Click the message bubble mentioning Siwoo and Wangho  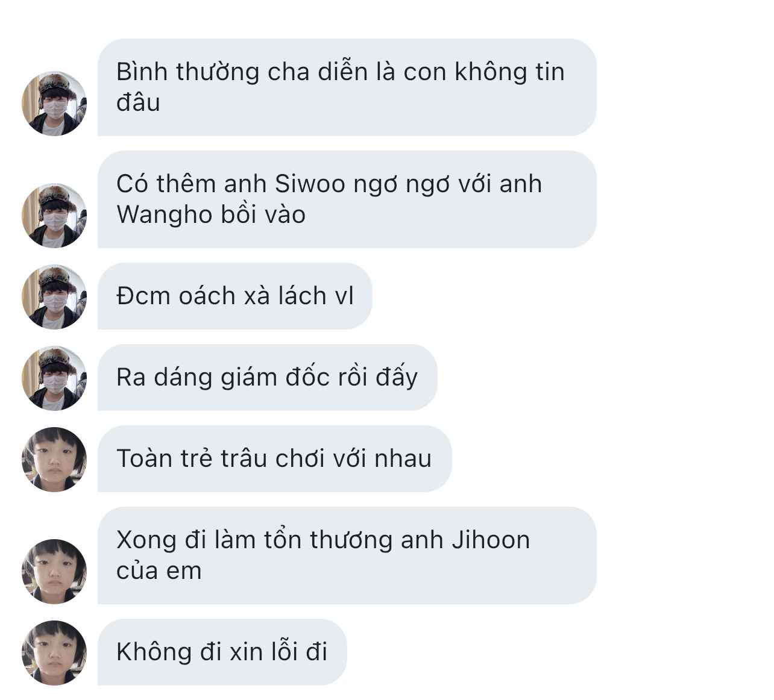coord(347,199)
